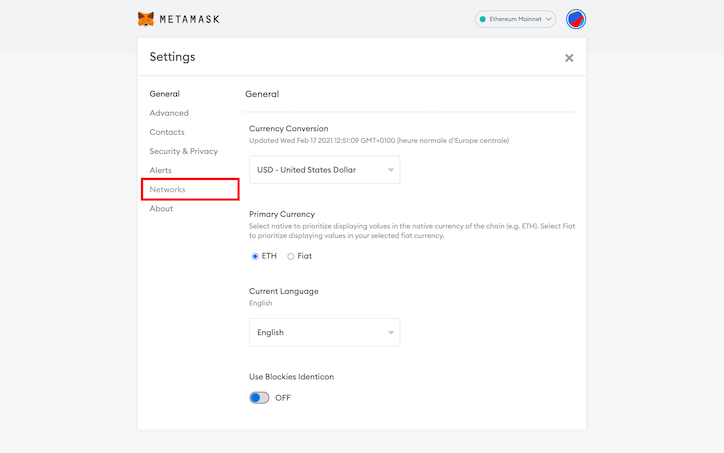This screenshot has height=453, width=724.
Task: Click the Current Language label
Action: (284, 291)
